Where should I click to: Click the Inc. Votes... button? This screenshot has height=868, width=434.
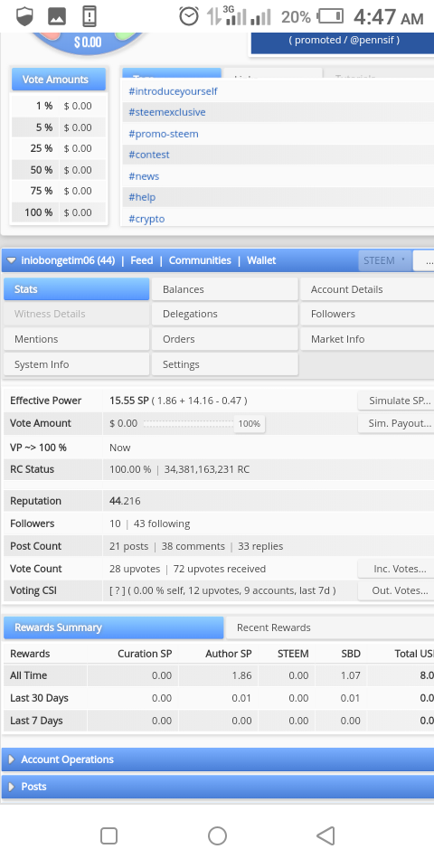pyautogui.click(x=396, y=569)
